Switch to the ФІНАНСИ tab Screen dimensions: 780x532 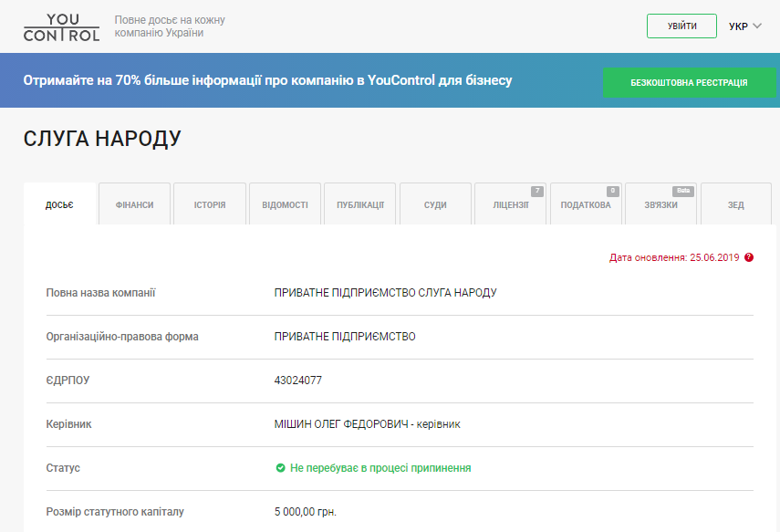pos(134,204)
